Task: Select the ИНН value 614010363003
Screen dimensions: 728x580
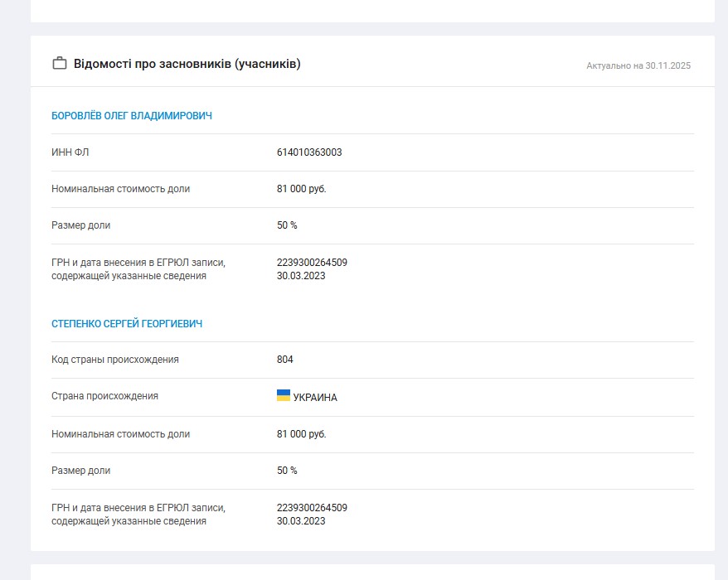Action: [x=309, y=152]
